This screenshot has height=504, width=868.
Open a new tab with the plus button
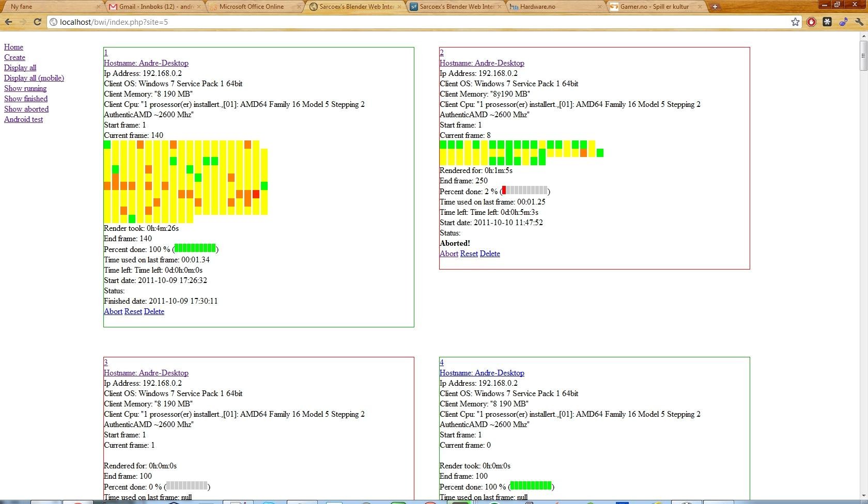715,7
